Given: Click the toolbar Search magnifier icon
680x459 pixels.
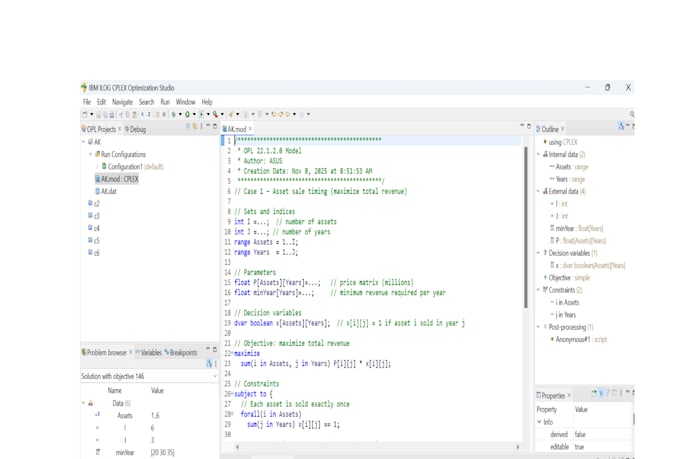Looking at the screenshot, I should [231, 114].
